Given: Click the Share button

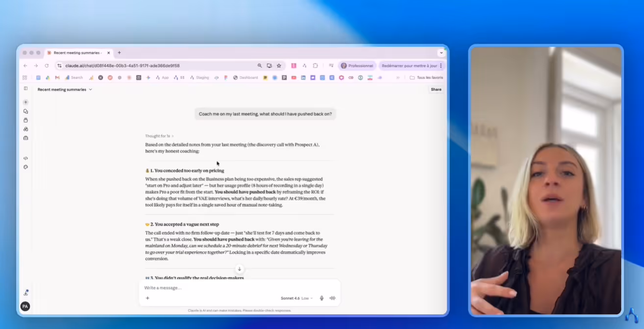Looking at the screenshot, I should coord(436,89).
